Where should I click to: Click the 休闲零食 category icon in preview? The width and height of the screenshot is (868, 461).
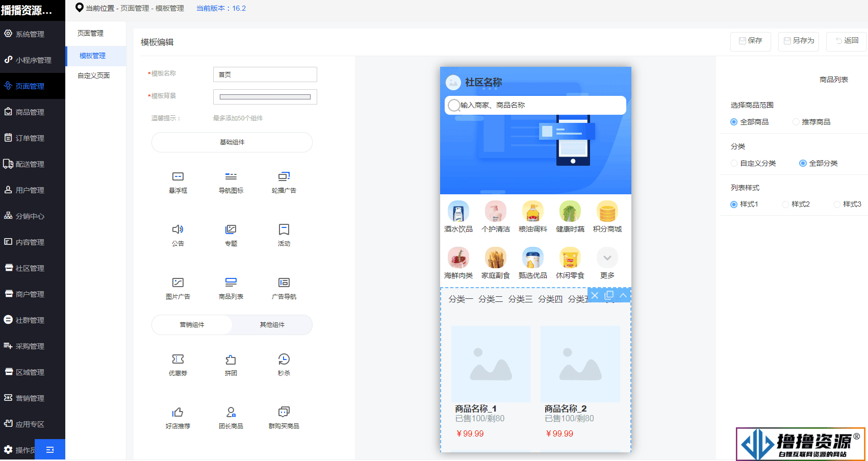[x=570, y=258]
